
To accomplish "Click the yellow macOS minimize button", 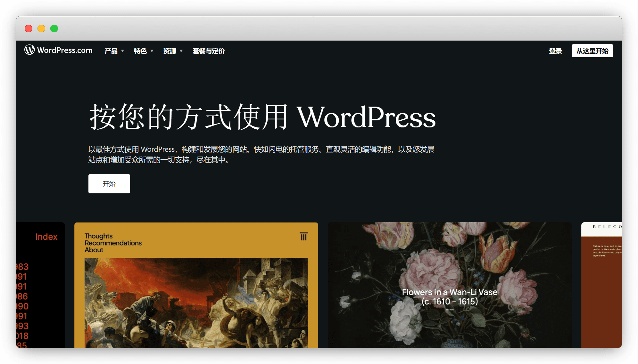I will tap(41, 28).
